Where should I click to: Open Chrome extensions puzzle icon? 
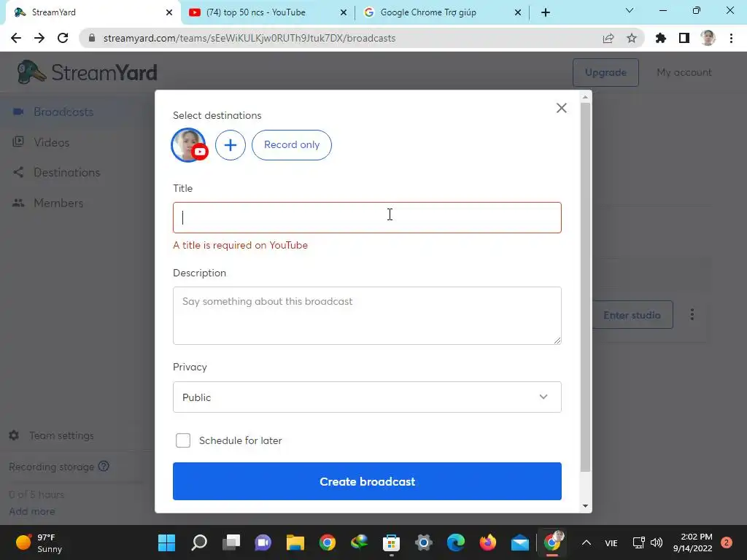(661, 38)
